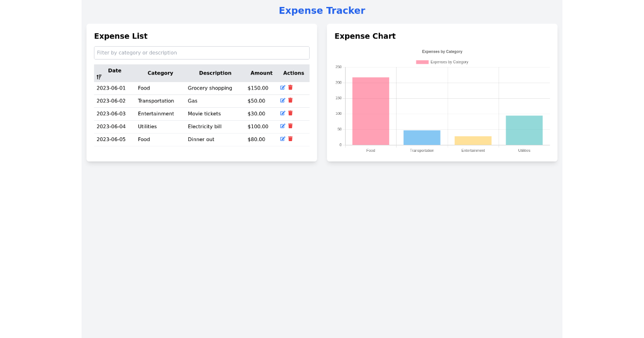
Task: Click the filter by category or description field
Action: click(x=202, y=53)
